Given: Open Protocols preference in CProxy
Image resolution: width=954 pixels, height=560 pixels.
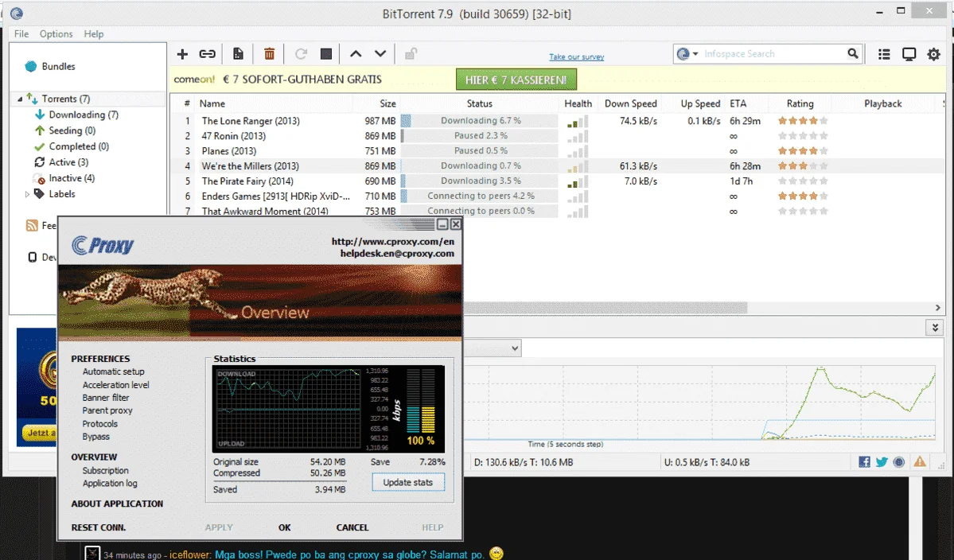Looking at the screenshot, I should (99, 424).
